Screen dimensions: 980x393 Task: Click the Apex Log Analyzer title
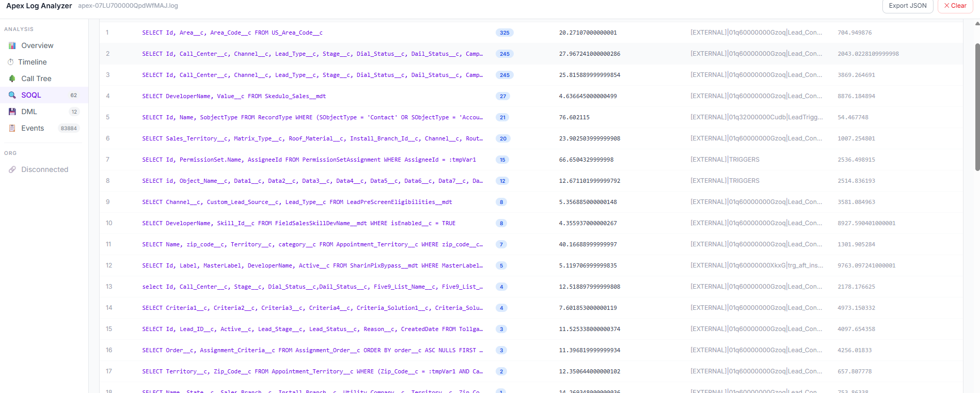(39, 6)
